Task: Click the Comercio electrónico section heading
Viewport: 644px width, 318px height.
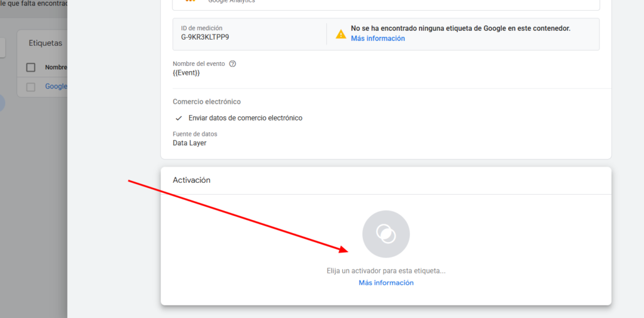Action: click(206, 102)
